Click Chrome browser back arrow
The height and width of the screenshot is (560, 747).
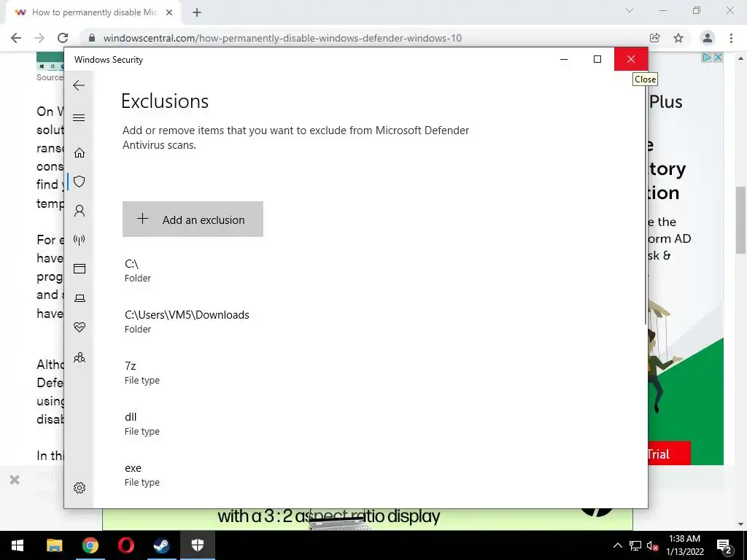pyautogui.click(x=16, y=38)
